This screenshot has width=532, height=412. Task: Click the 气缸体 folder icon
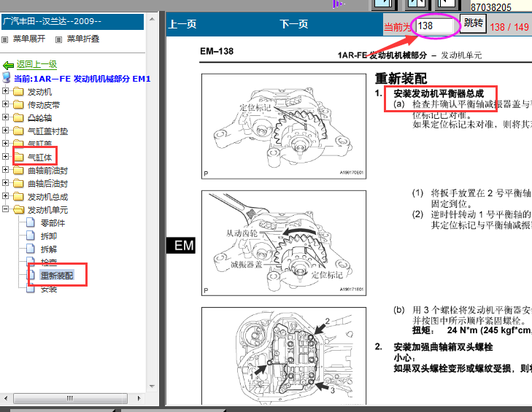coord(18,157)
